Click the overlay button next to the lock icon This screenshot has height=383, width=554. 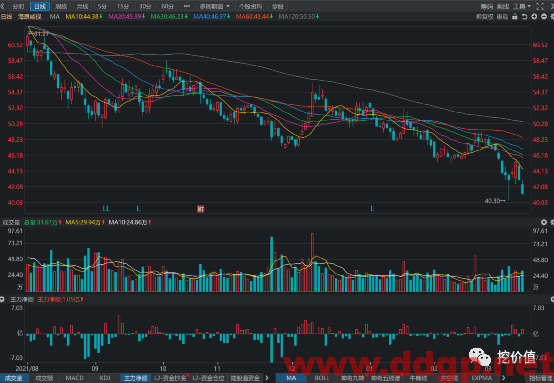[x=502, y=16]
